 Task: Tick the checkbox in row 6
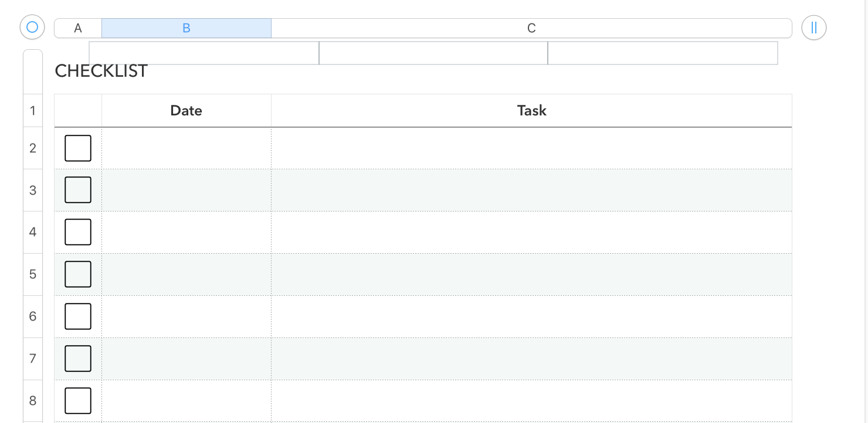(x=78, y=316)
